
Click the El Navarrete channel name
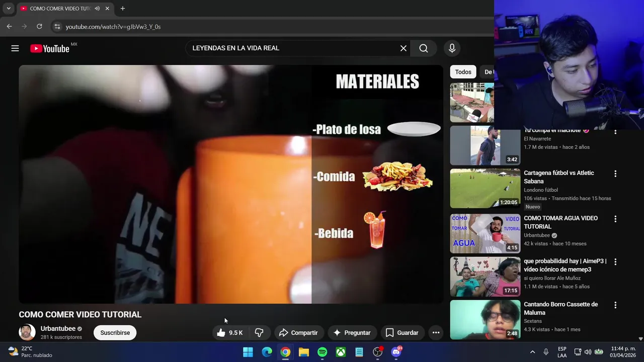point(537,139)
